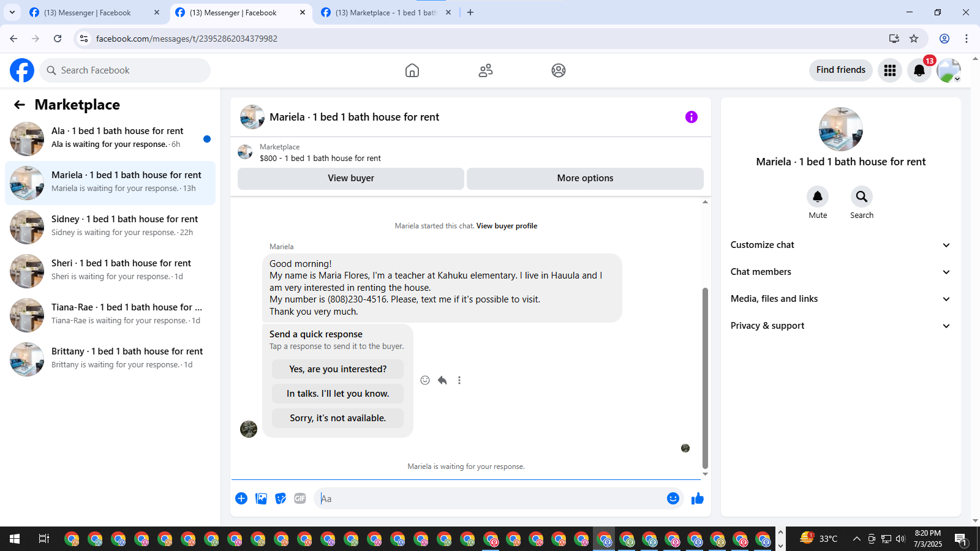The image size is (980, 551).
Task: Bookmark this page with the star icon
Action: [x=914, y=39]
